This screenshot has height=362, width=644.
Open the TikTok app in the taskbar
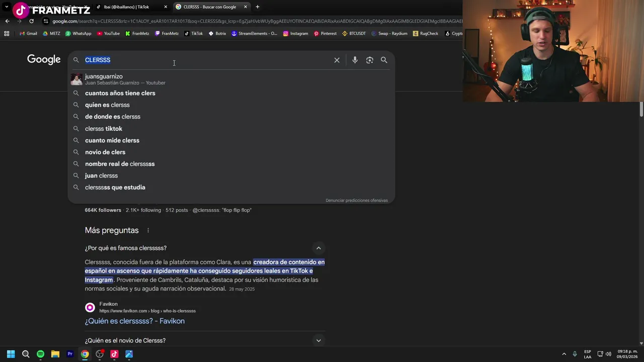pyautogui.click(x=114, y=354)
